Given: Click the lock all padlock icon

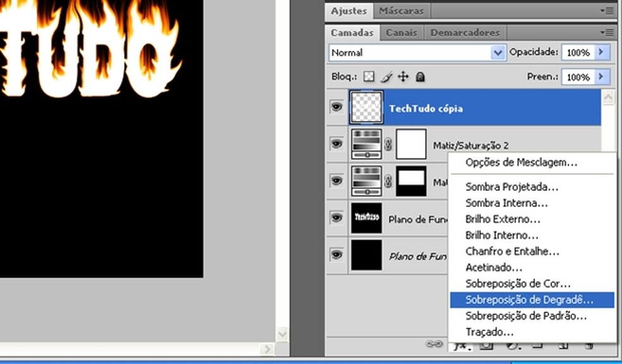Looking at the screenshot, I should (420, 76).
